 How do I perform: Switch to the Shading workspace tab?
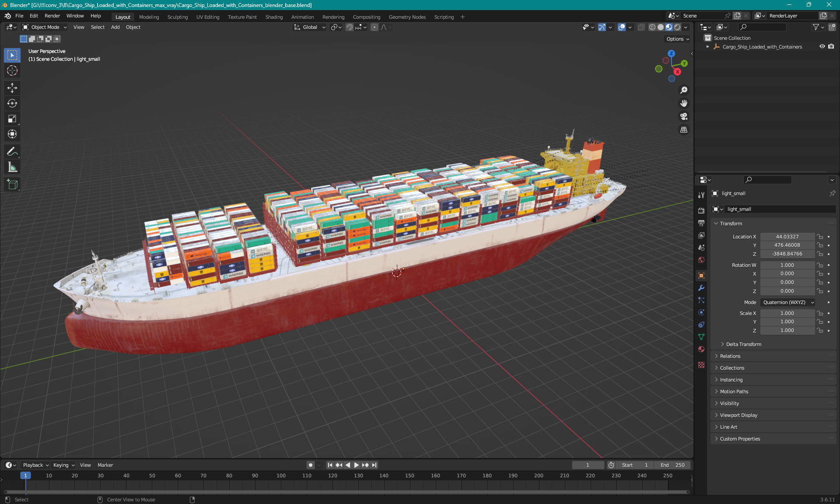pos(274,17)
